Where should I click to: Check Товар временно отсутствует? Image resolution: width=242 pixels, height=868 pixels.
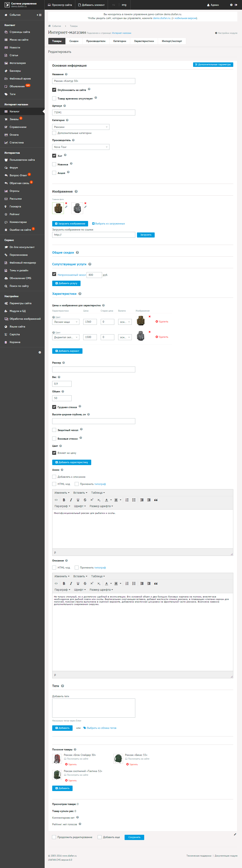point(54,98)
